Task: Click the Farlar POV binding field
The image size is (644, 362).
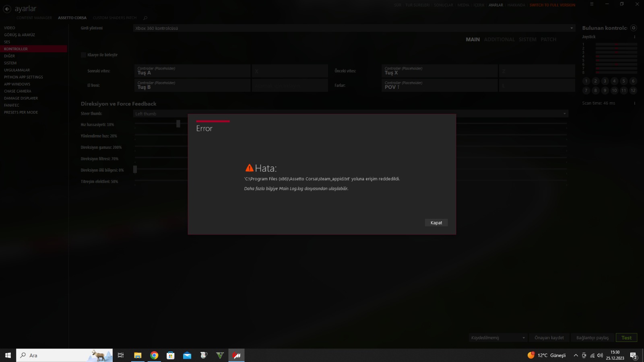Action: (x=440, y=85)
